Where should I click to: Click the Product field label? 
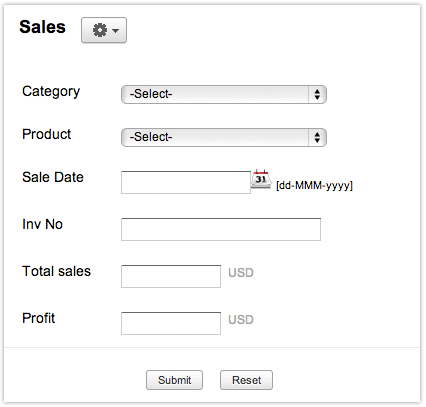47,134
